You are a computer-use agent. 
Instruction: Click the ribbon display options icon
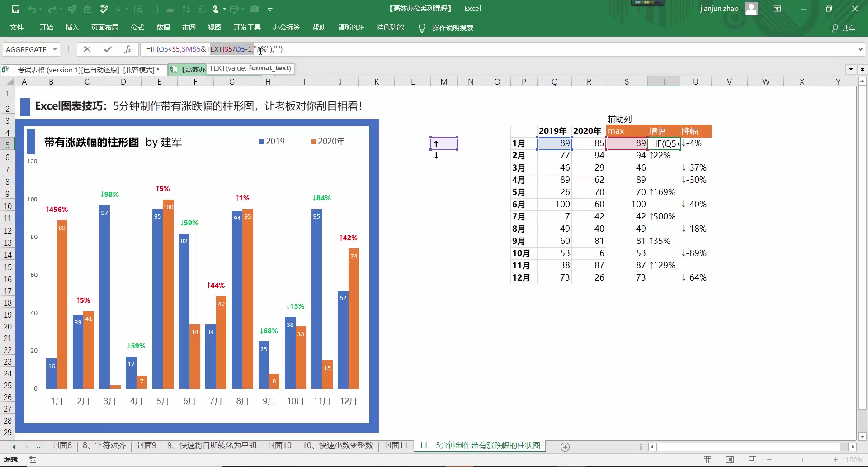pyautogui.click(x=777, y=9)
